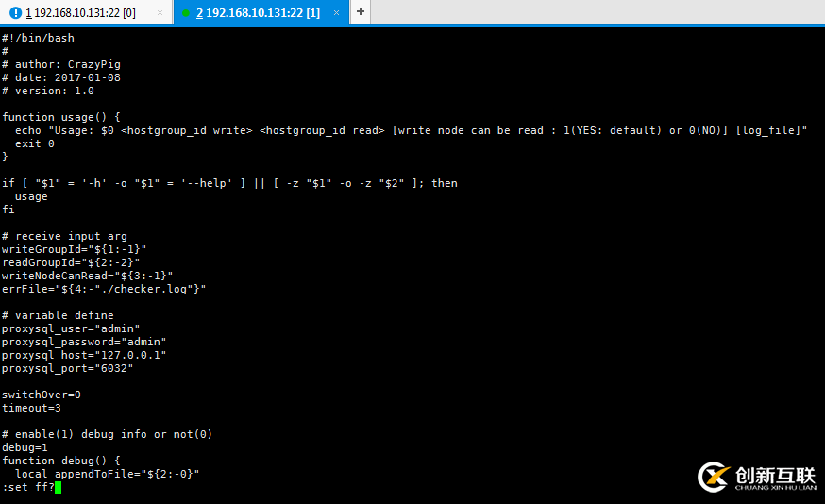Click the errFile checker.log line
The height and width of the screenshot is (504, 825).
(104, 288)
